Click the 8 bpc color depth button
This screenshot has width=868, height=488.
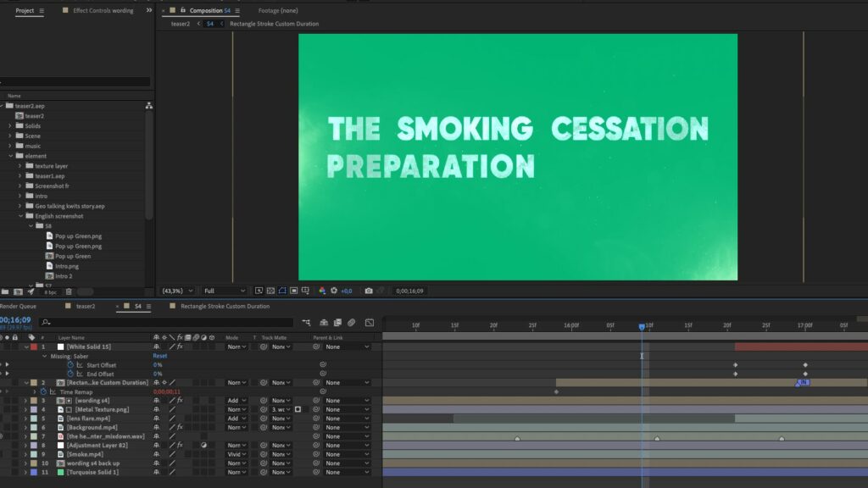(50, 291)
